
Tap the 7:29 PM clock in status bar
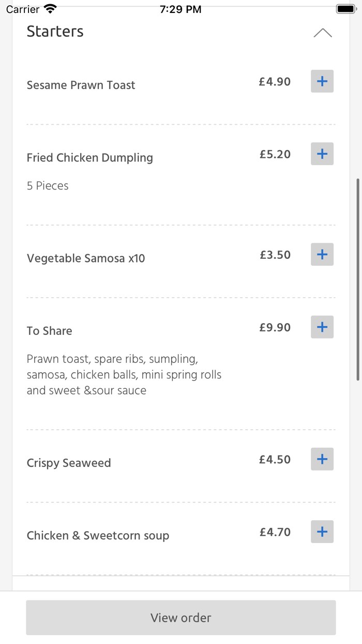(x=180, y=8)
